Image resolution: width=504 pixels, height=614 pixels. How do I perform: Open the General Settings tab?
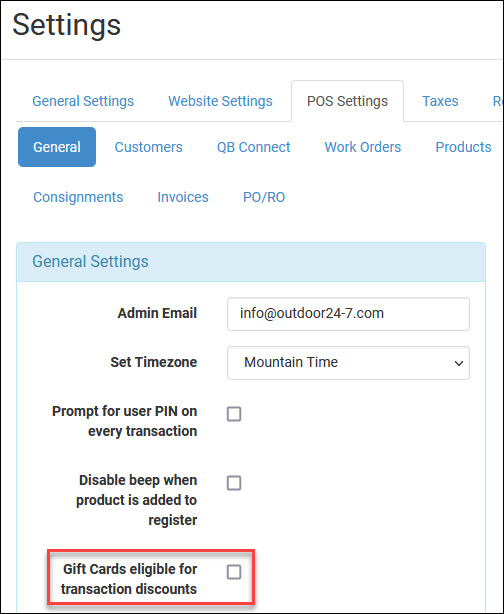pos(83,101)
